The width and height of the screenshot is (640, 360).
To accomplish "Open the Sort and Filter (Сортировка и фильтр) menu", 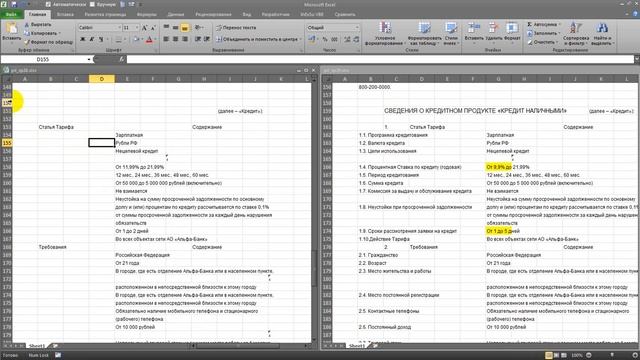I will pos(576,33).
